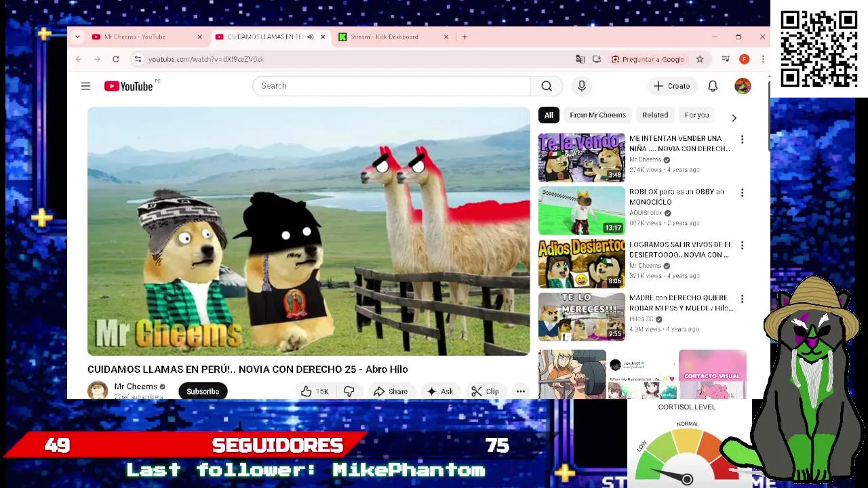Open options for 'ROBLOX pero es un OBBY' video
Viewport: 868px width, 488px height.
pos(742,192)
